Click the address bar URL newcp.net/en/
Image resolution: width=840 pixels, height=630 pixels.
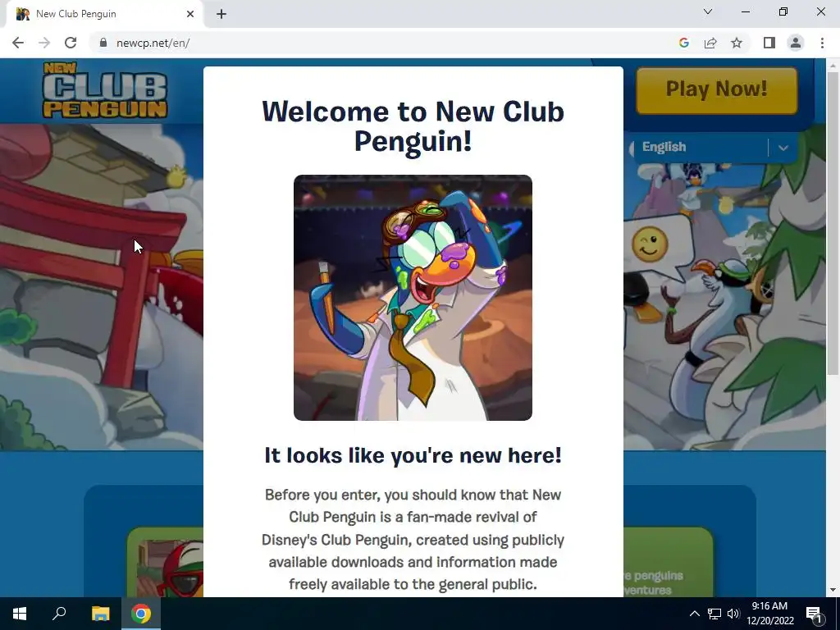click(x=153, y=43)
